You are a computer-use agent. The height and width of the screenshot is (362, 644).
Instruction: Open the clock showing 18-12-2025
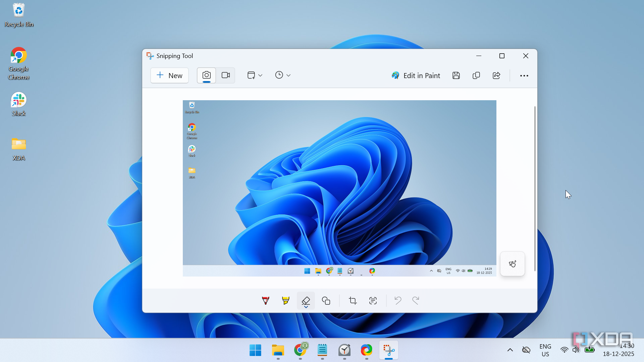[x=619, y=350]
